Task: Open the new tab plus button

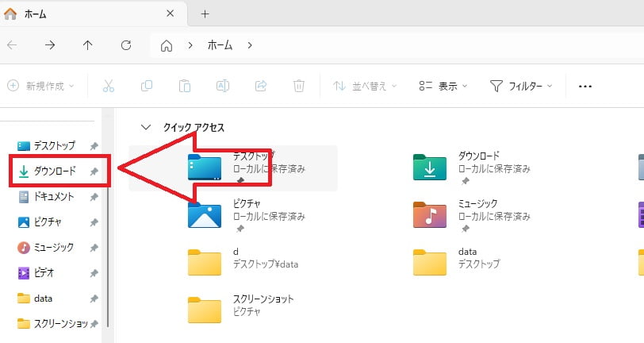Action: [x=205, y=13]
